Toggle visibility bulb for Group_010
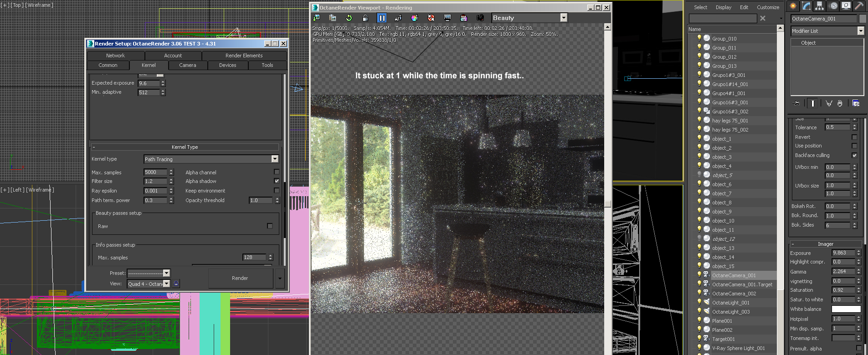Image resolution: width=868 pixels, height=355 pixels. pos(699,38)
